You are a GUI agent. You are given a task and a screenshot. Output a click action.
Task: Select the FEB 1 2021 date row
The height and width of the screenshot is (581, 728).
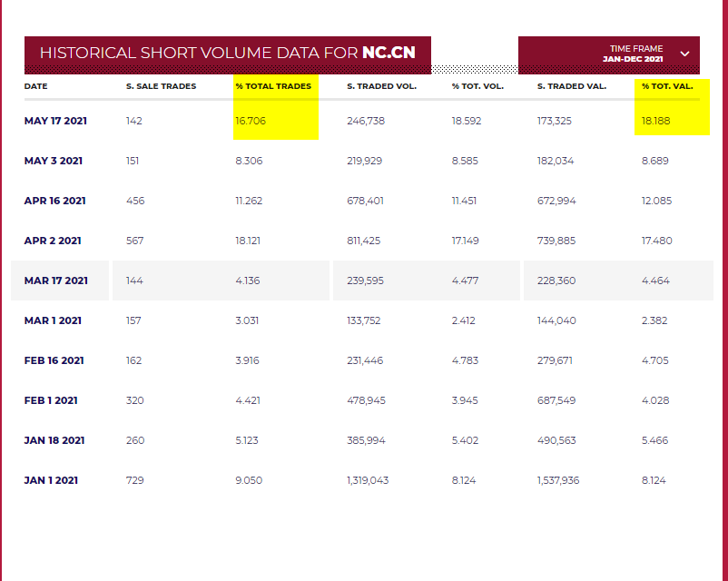coord(51,400)
